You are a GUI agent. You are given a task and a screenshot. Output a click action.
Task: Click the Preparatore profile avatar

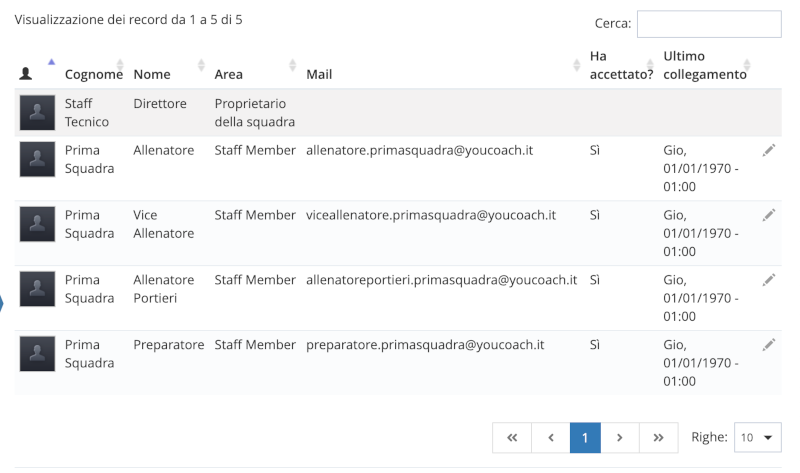(37, 355)
